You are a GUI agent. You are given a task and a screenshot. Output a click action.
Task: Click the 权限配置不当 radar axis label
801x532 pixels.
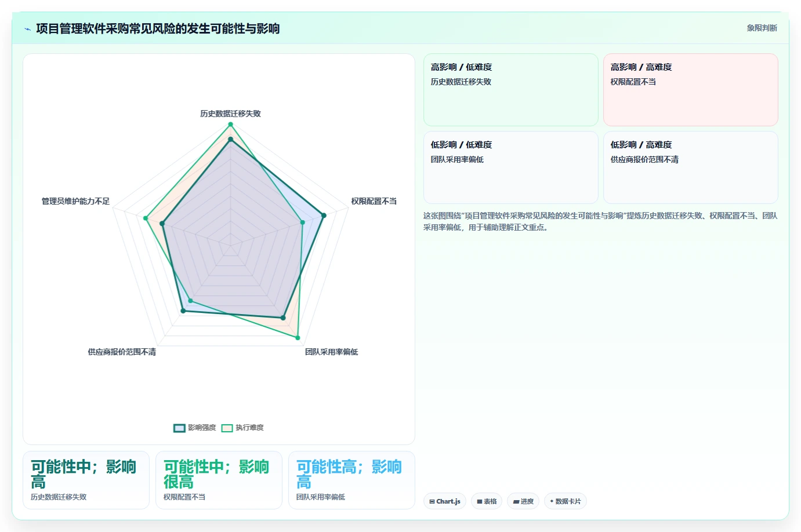click(x=374, y=201)
